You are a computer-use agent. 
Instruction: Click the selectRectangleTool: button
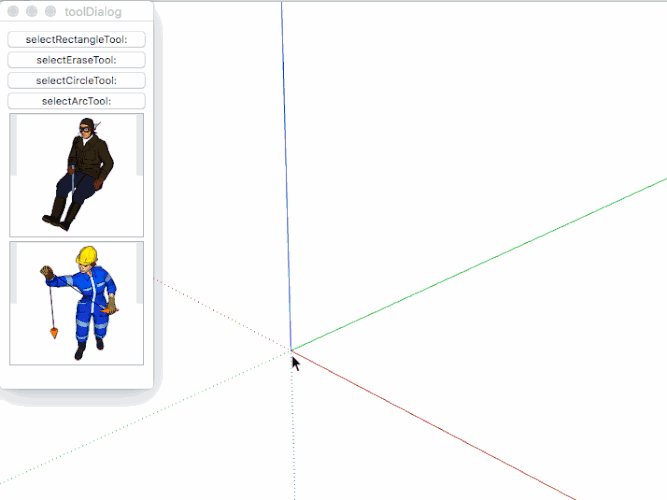tap(77, 40)
